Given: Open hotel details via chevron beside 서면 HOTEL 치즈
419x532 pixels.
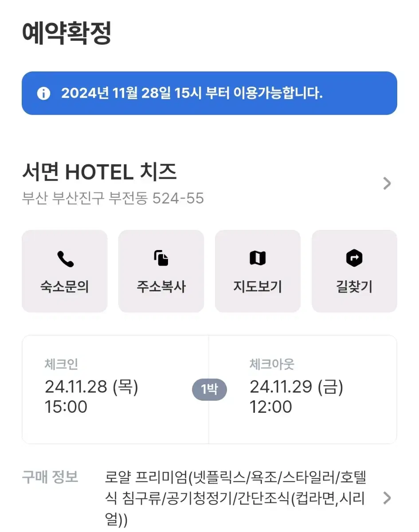Looking at the screenshot, I should tap(387, 184).
